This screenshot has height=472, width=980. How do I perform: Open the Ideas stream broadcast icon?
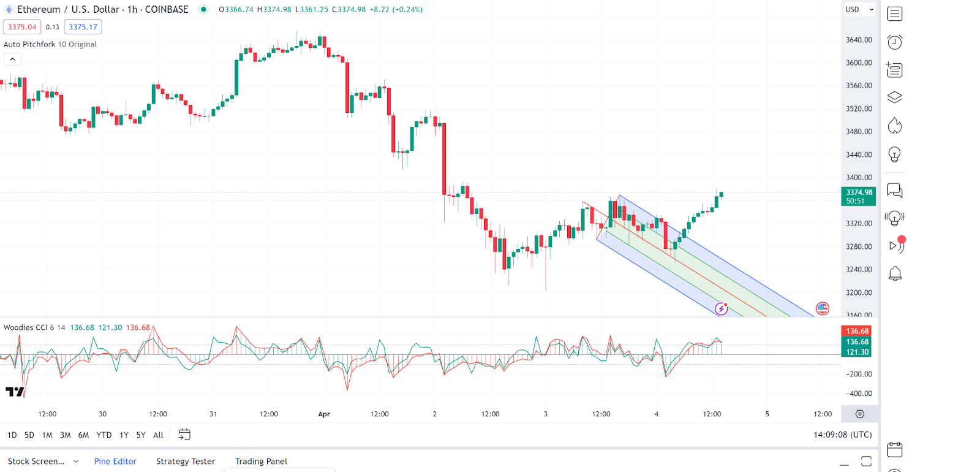coord(895,218)
